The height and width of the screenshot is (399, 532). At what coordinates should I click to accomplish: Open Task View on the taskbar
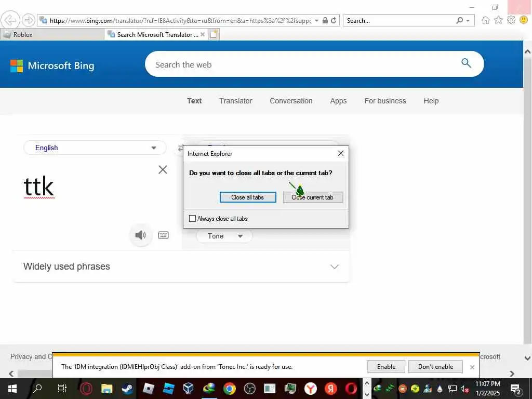(62, 389)
